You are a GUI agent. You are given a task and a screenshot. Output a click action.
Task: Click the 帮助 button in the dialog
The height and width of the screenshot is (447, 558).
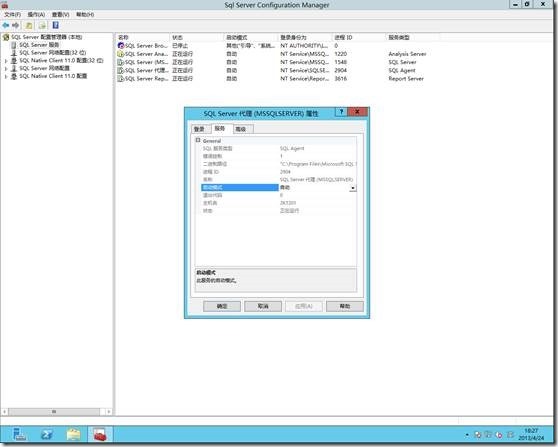click(344, 306)
